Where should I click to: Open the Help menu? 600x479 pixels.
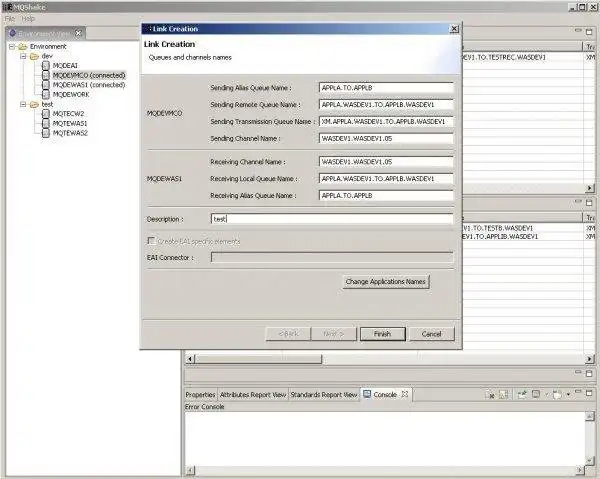28,18
